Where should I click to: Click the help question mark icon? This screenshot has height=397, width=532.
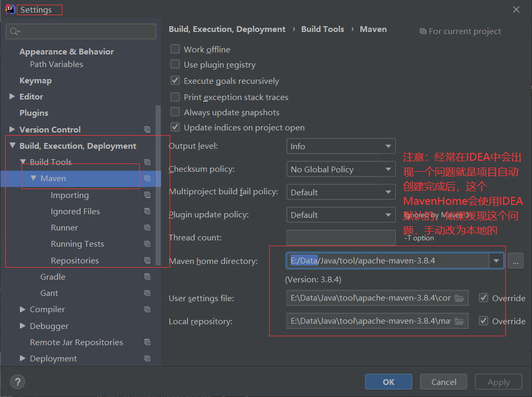(x=17, y=382)
